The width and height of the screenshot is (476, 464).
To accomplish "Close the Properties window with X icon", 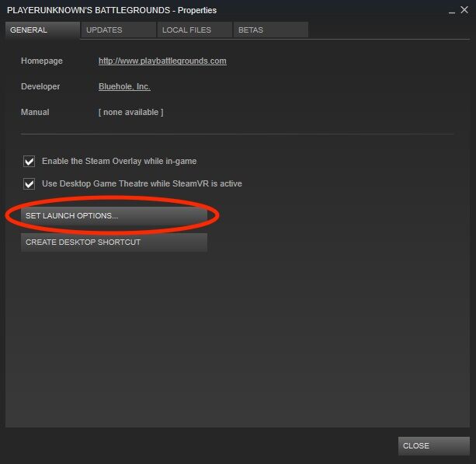I will [x=464, y=10].
